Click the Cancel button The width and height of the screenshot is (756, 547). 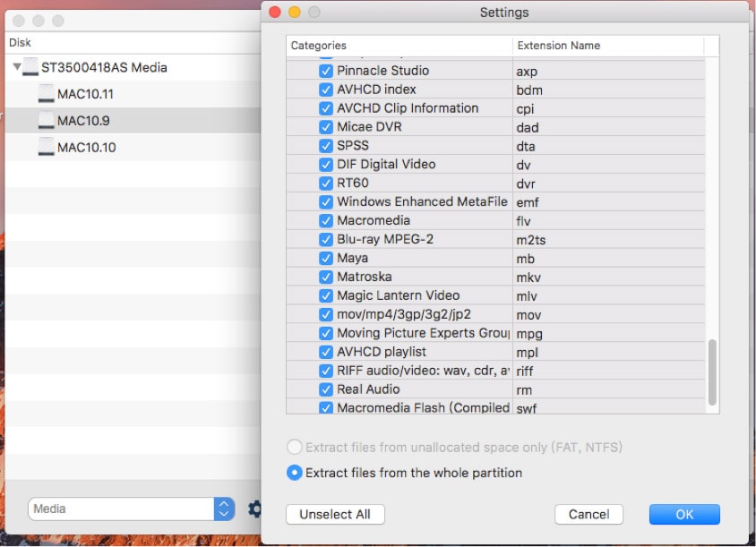tap(588, 514)
